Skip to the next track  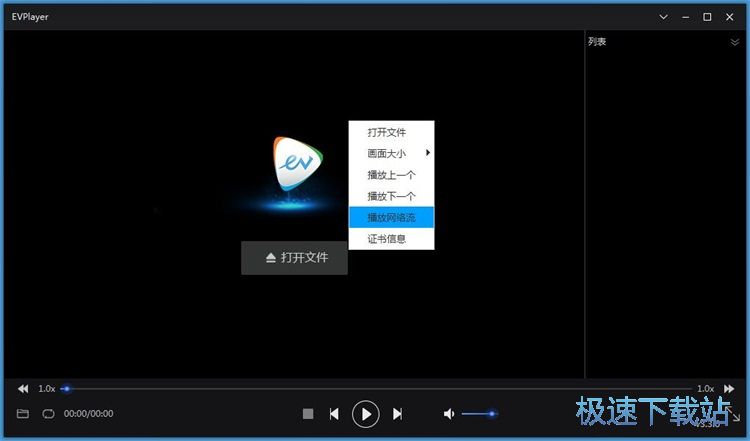tap(397, 414)
